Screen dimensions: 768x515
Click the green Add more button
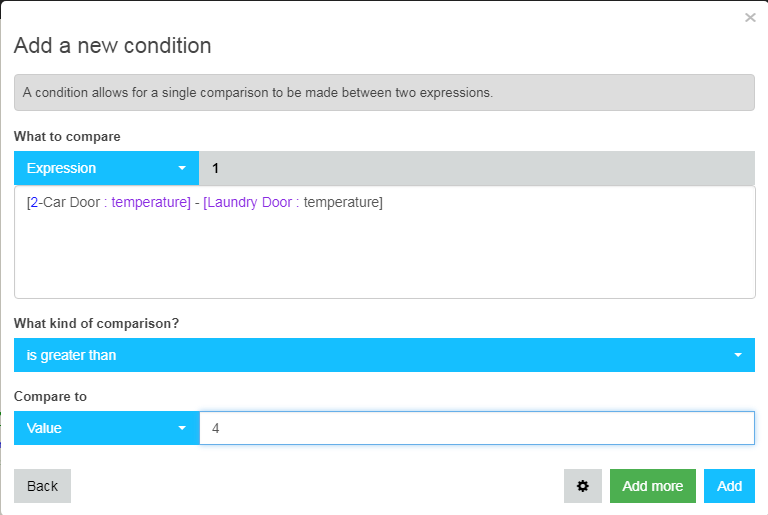click(652, 486)
